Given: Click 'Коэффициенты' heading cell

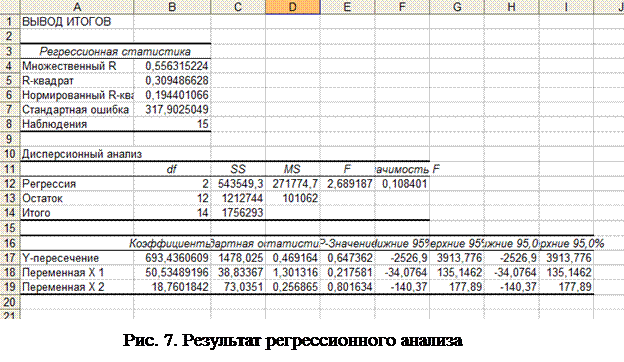Looking at the screenshot, I should pos(172,243).
